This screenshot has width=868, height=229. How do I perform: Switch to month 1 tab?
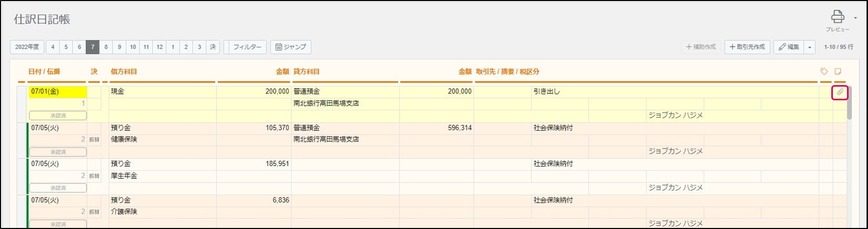(x=173, y=47)
